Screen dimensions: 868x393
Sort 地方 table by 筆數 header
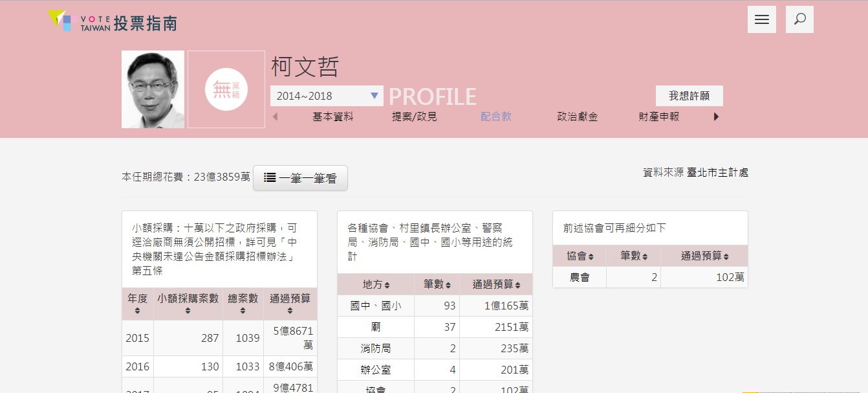point(437,284)
